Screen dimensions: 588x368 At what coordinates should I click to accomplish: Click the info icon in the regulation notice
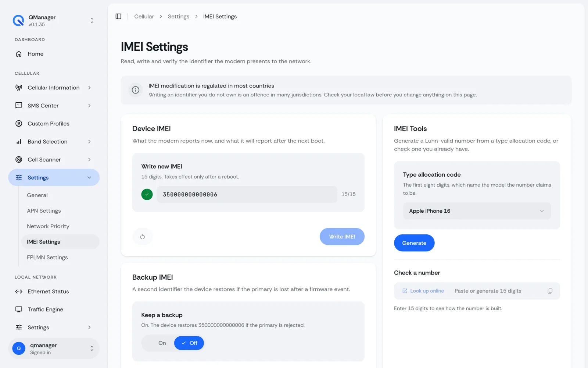coord(136,90)
